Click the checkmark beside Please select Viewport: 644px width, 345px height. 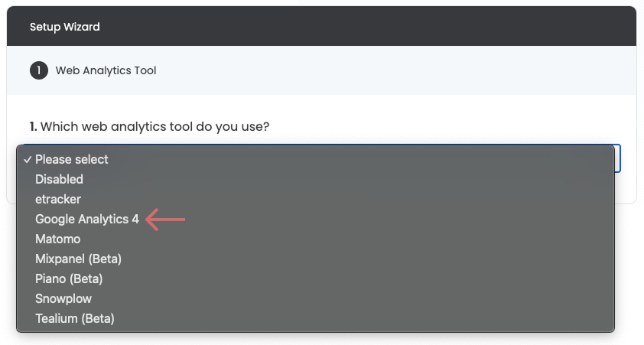[28, 160]
